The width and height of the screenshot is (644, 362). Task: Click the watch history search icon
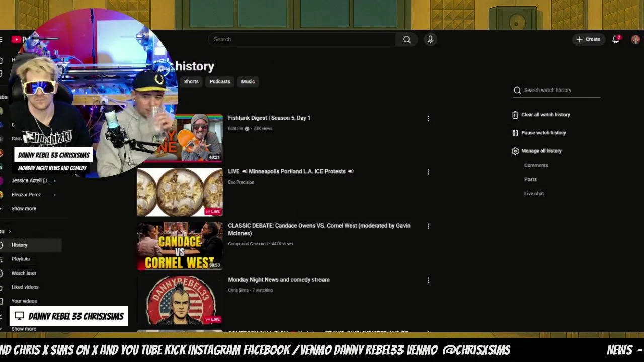point(517,90)
